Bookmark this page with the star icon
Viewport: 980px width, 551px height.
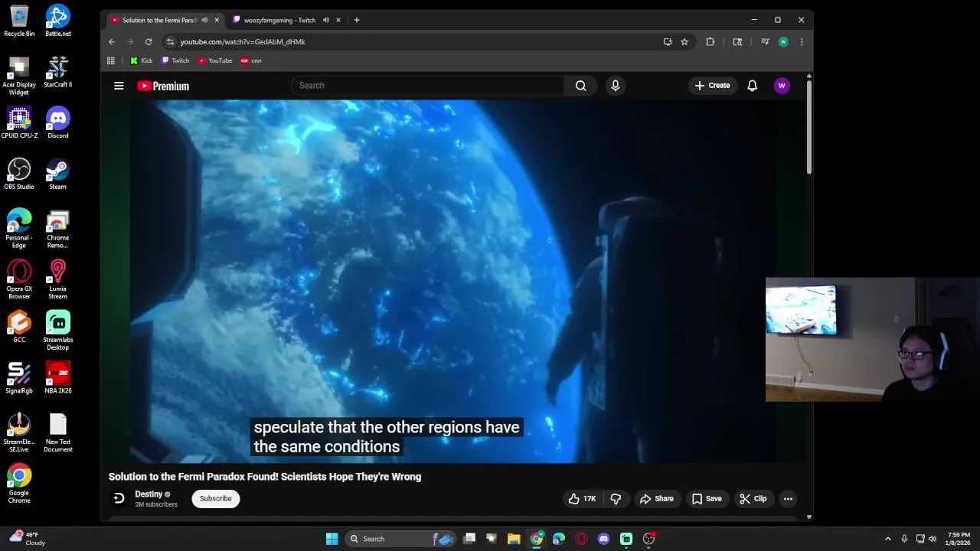point(684,42)
